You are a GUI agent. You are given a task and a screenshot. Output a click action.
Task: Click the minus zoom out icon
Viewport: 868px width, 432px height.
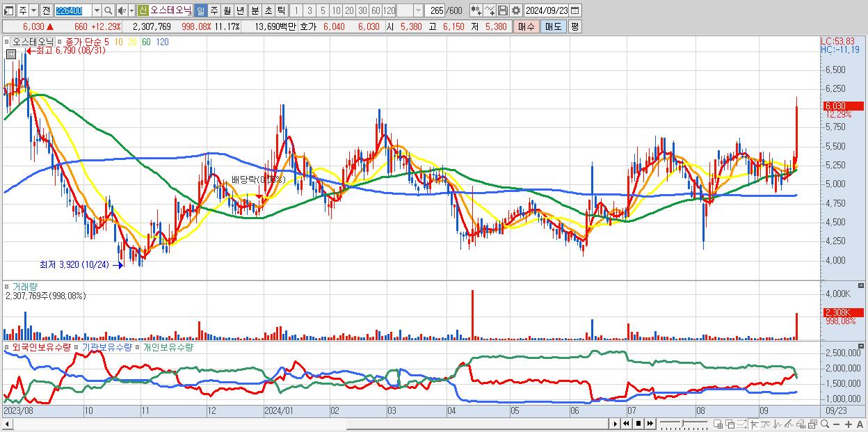coord(837,424)
